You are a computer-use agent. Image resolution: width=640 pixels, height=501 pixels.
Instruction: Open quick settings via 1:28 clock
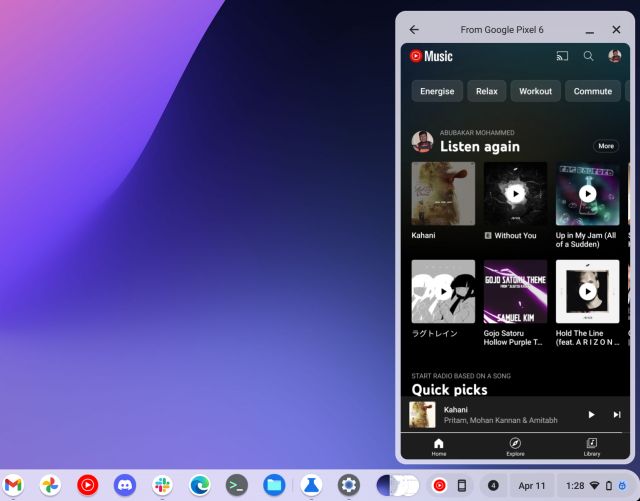point(575,485)
